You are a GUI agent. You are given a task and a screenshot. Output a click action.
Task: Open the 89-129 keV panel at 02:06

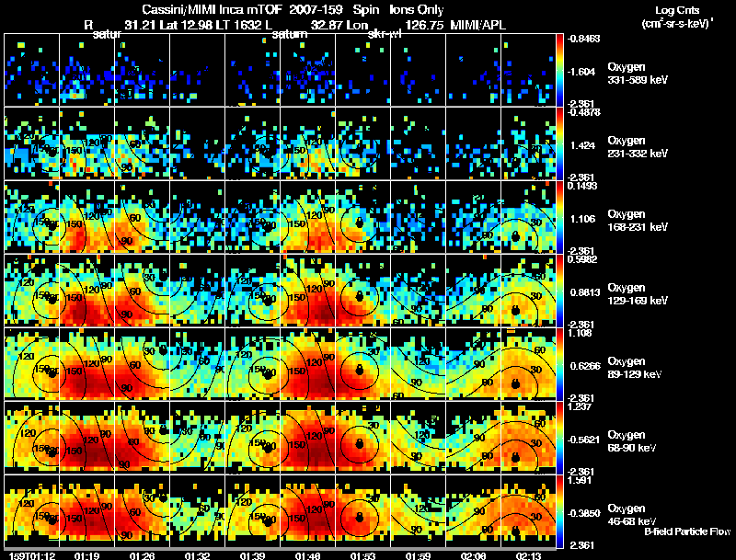(473, 364)
